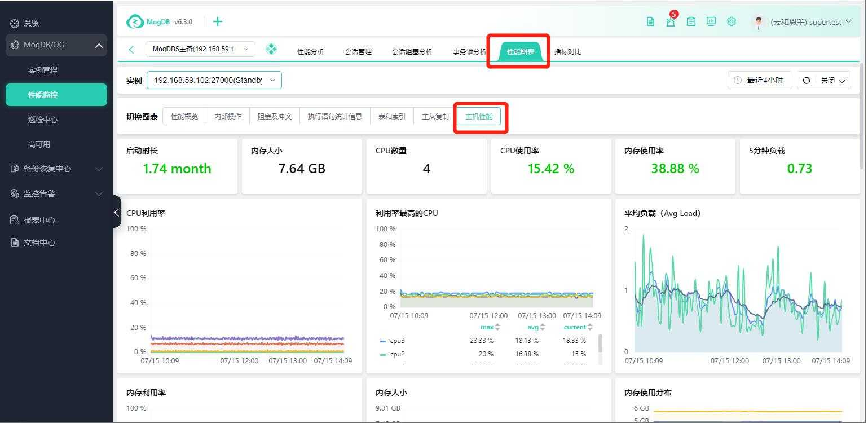Open the document icon in top bar
The width and height of the screenshot is (868, 423).
point(650,22)
